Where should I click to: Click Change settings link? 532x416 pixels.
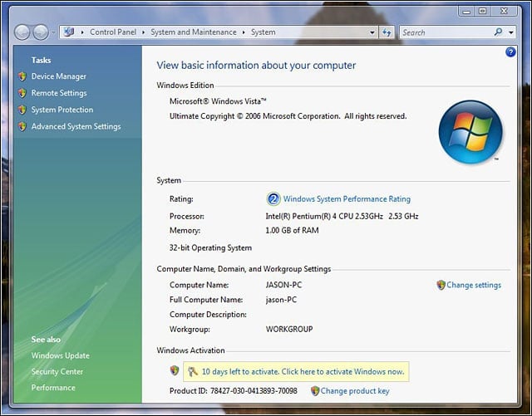(474, 285)
